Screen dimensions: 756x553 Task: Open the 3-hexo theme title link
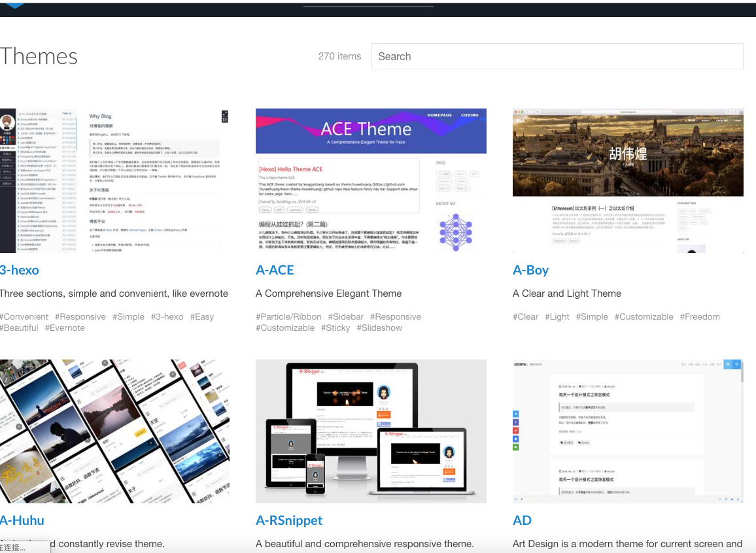click(x=20, y=270)
